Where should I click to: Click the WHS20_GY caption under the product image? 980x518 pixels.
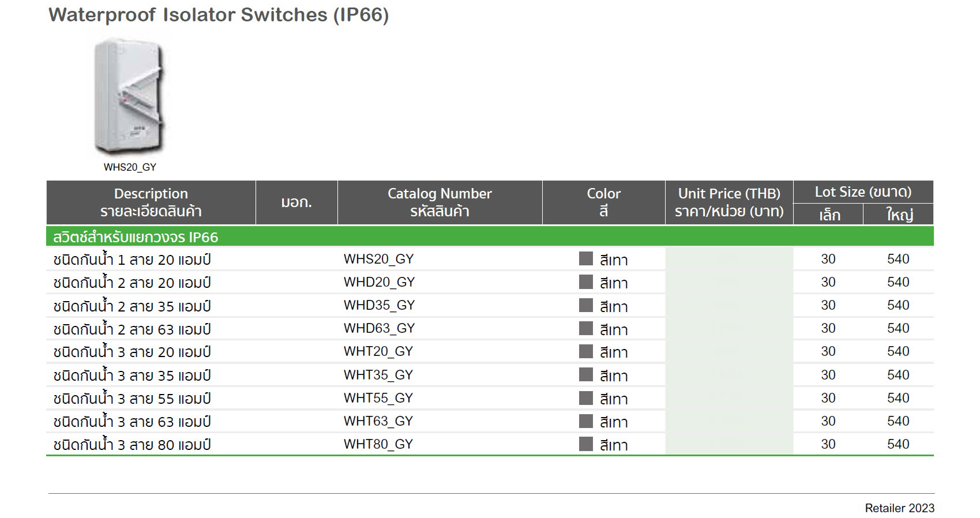[x=130, y=167]
